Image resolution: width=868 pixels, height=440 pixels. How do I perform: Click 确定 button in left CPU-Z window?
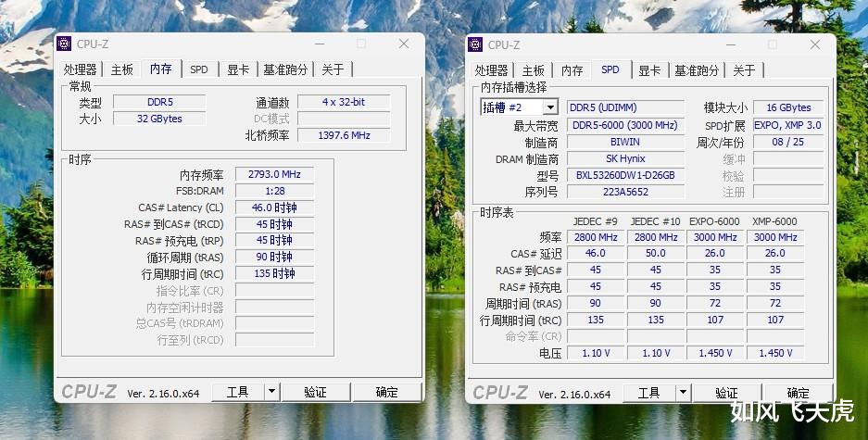[x=387, y=392]
